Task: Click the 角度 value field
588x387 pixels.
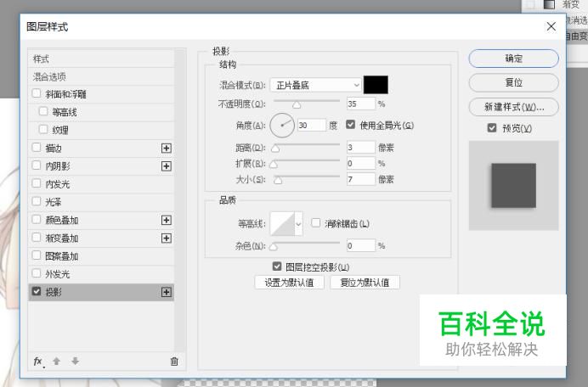Action: coord(312,125)
